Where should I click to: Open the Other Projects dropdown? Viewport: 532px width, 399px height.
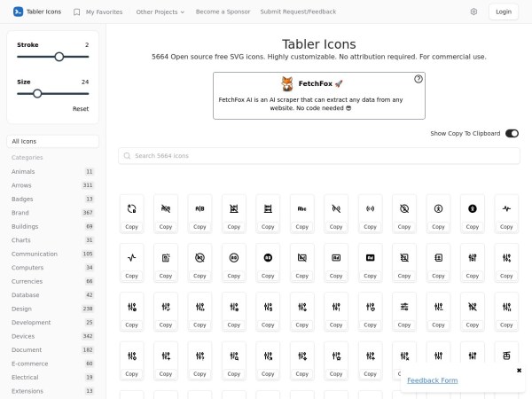pyautogui.click(x=160, y=12)
